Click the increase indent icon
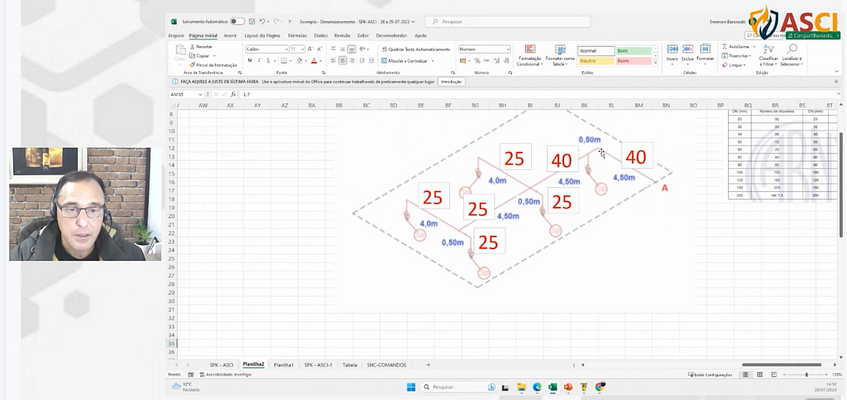This screenshot has height=400, width=847. coord(372,61)
